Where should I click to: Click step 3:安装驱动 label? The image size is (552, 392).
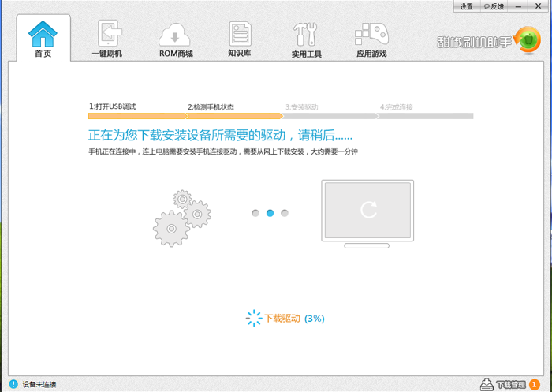point(302,107)
